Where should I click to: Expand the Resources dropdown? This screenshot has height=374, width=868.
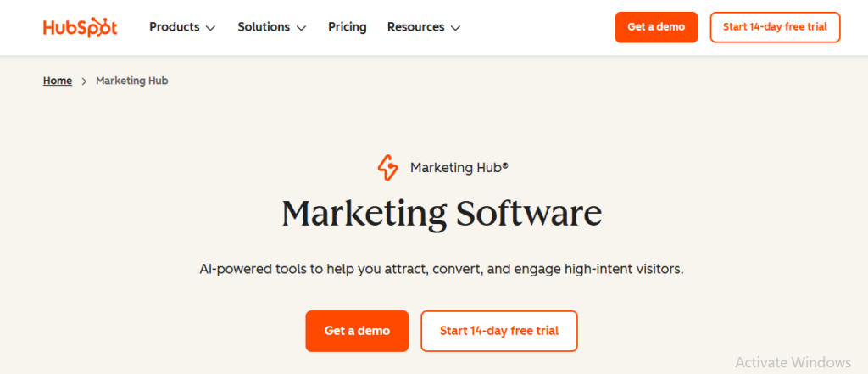[424, 27]
